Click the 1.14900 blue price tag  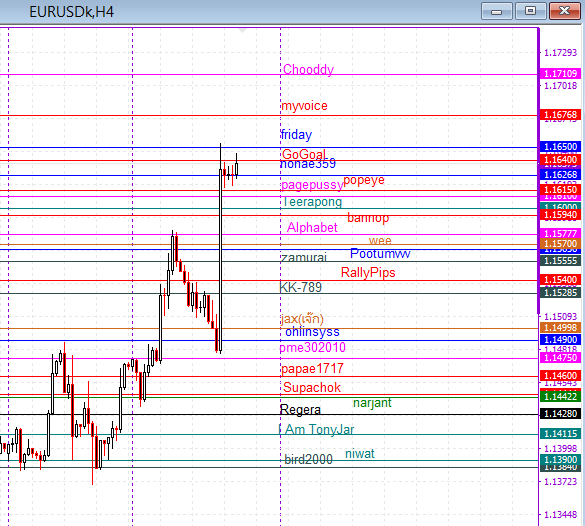click(560, 340)
